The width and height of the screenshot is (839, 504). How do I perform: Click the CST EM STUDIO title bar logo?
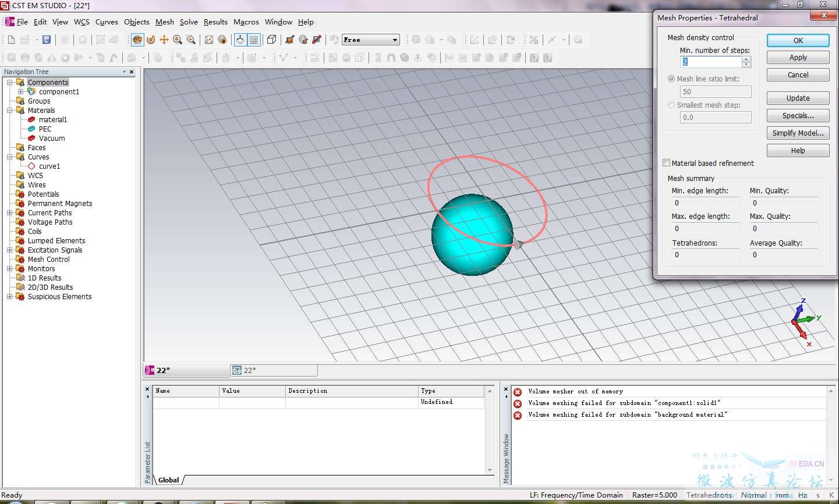5,5
